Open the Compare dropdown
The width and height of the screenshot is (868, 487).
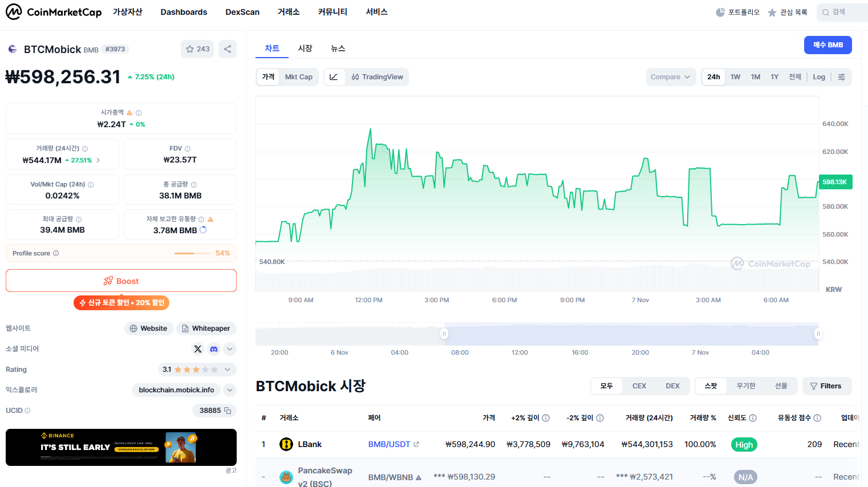click(x=671, y=77)
